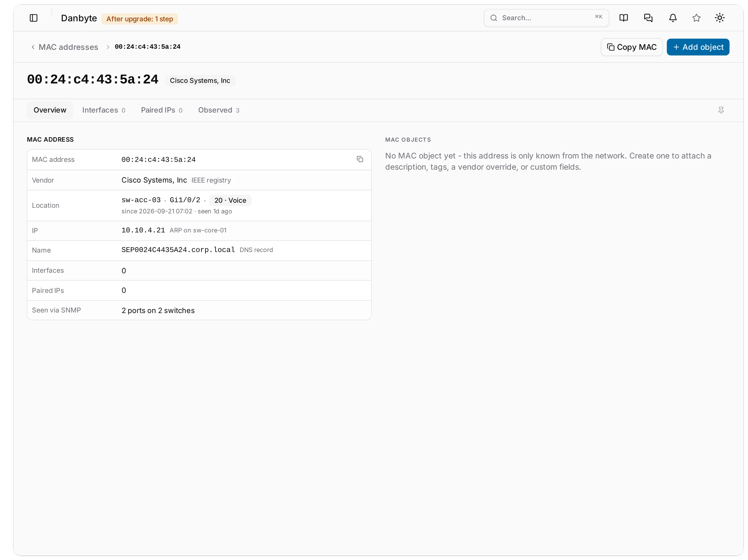The width and height of the screenshot is (748, 560).
Task: Click the Gi1/0/2 port label
Action: 185,200
